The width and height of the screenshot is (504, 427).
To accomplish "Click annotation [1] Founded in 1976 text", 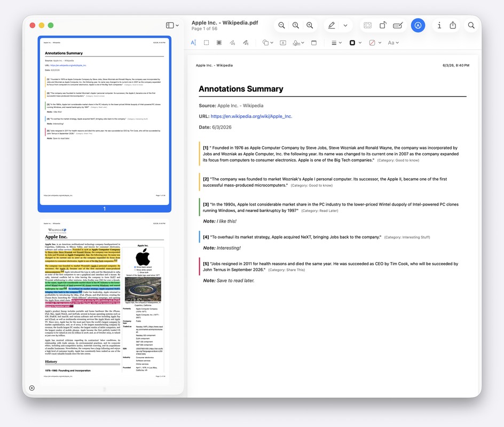I will pos(331,154).
